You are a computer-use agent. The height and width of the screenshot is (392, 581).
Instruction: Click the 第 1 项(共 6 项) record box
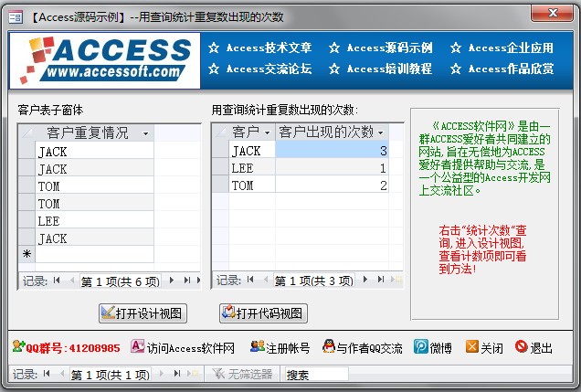(x=121, y=281)
